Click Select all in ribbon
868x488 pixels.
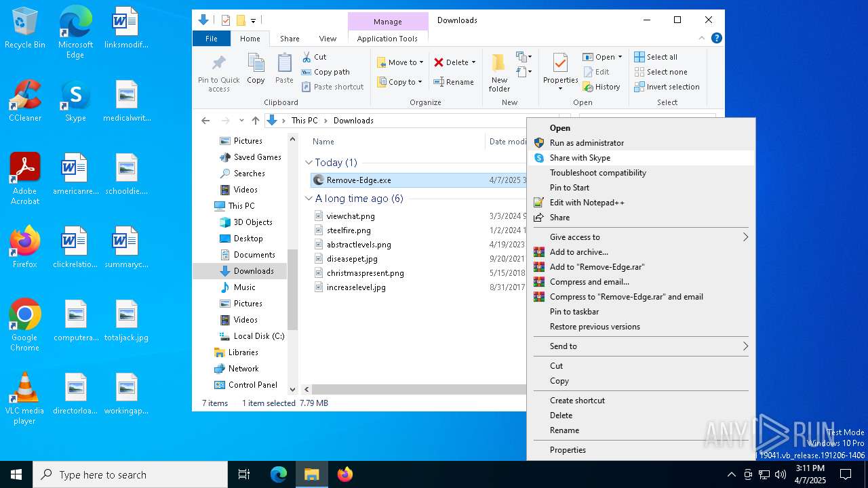(656, 57)
